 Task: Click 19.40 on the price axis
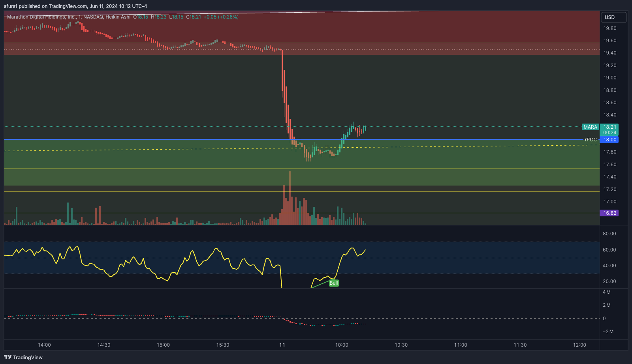tap(610, 53)
